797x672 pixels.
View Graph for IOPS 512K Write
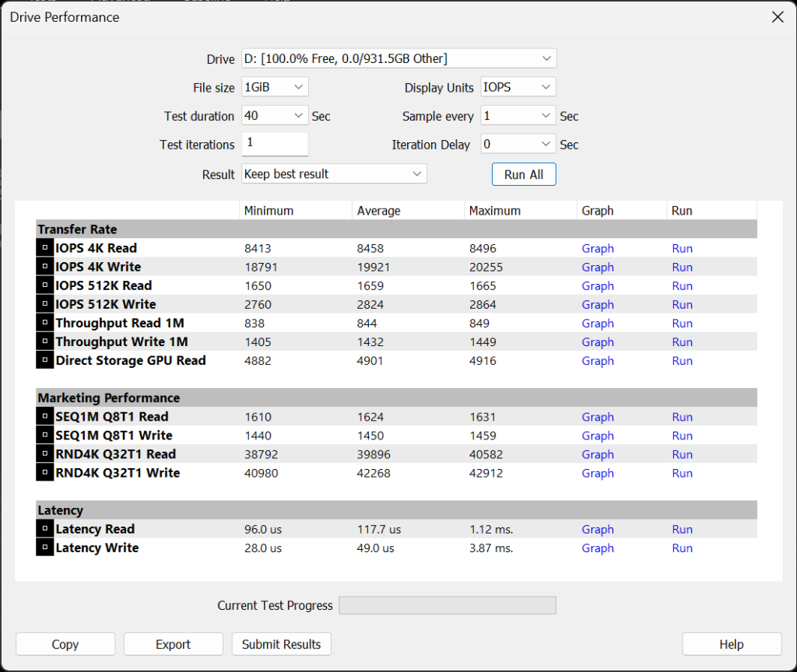click(598, 305)
